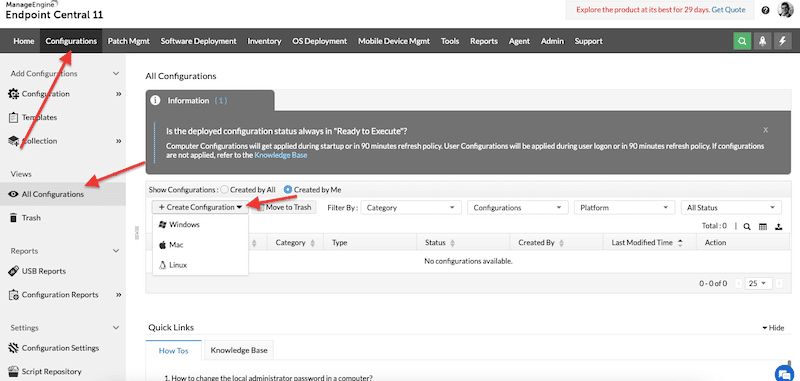Close the information banner with X
800x381 pixels.
tap(765, 130)
